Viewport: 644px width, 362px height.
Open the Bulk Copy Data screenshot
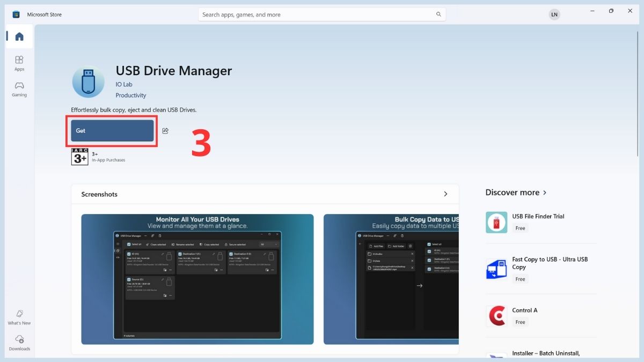point(391,279)
